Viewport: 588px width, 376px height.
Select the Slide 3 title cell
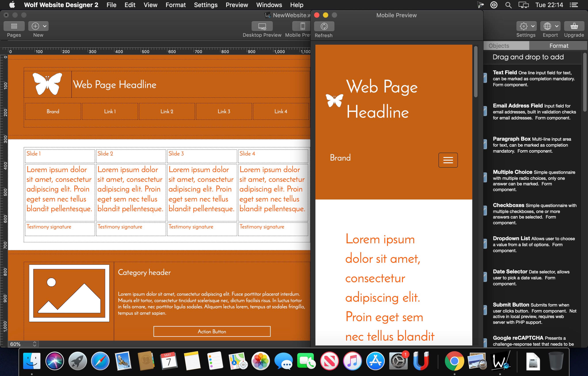pyautogui.click(x=202, y=156)
